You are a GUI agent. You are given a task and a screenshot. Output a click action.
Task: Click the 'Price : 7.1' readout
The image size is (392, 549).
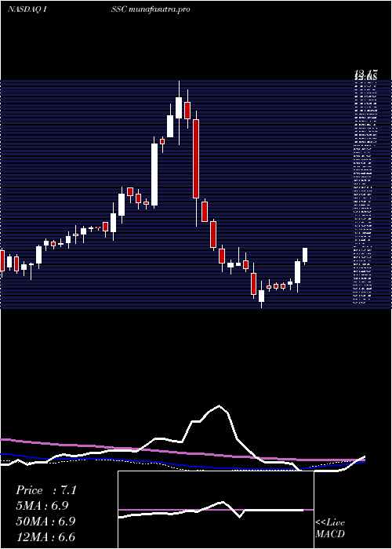click(x=45, y=490)
